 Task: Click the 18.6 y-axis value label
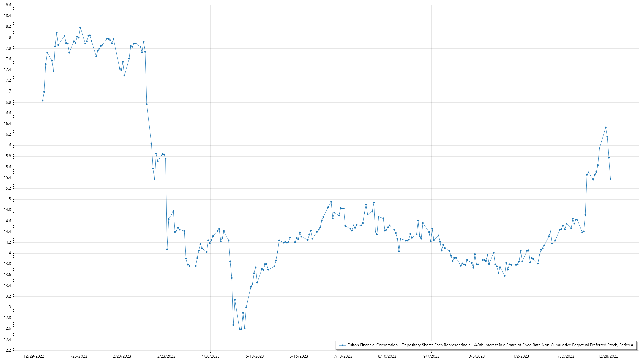point(7,5)
